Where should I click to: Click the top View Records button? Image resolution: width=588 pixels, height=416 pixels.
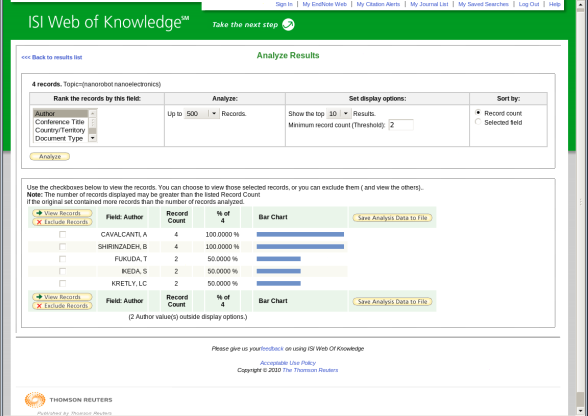[62, 213]
